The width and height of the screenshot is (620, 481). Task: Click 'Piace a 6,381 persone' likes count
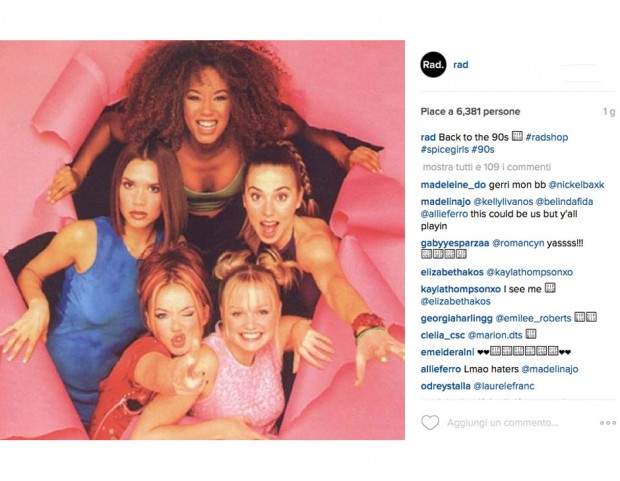pyautogui.click(x=470, y=112)
